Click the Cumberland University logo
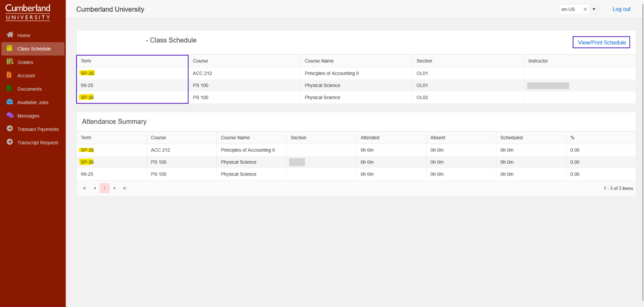Viewport: 644px width, 307px height. click(28, 12)
